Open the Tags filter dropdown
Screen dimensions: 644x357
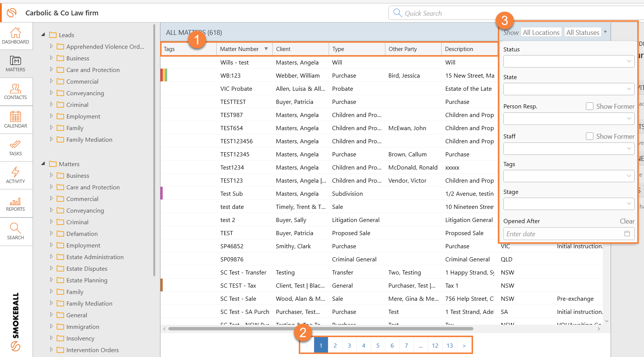(x=569, y=176)
